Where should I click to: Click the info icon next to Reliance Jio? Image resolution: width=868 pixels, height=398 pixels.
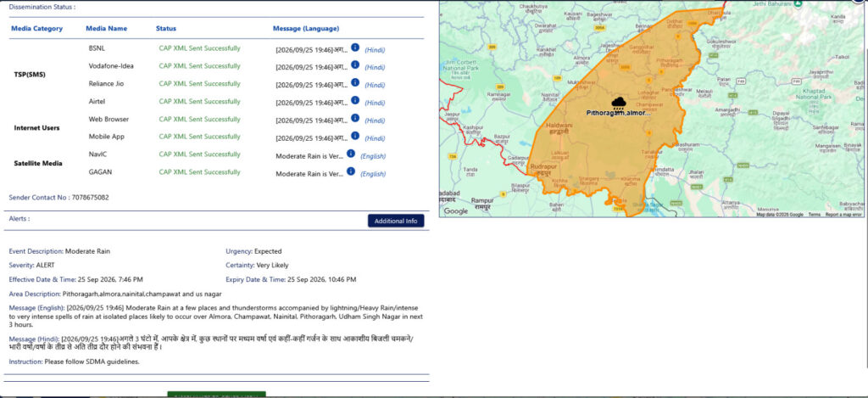pyautogui.click(x=355, y=82)
